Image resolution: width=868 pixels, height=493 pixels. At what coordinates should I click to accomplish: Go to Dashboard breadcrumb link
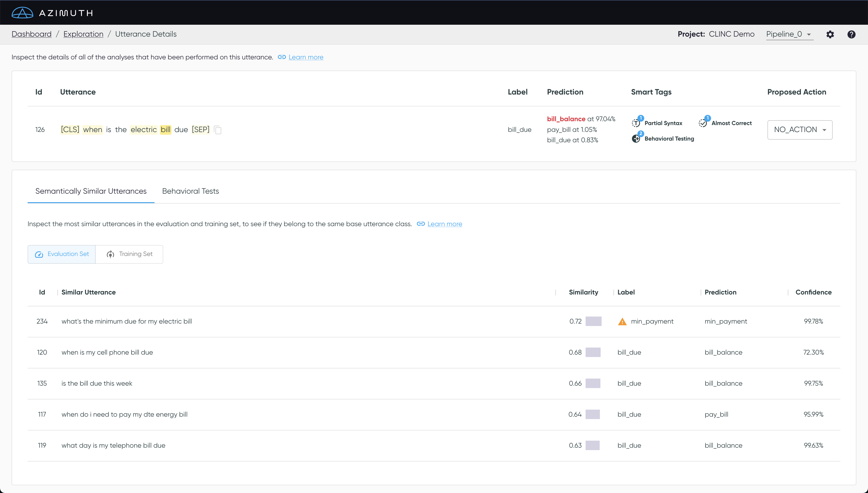pyautogui.click(x=31, y=34)
